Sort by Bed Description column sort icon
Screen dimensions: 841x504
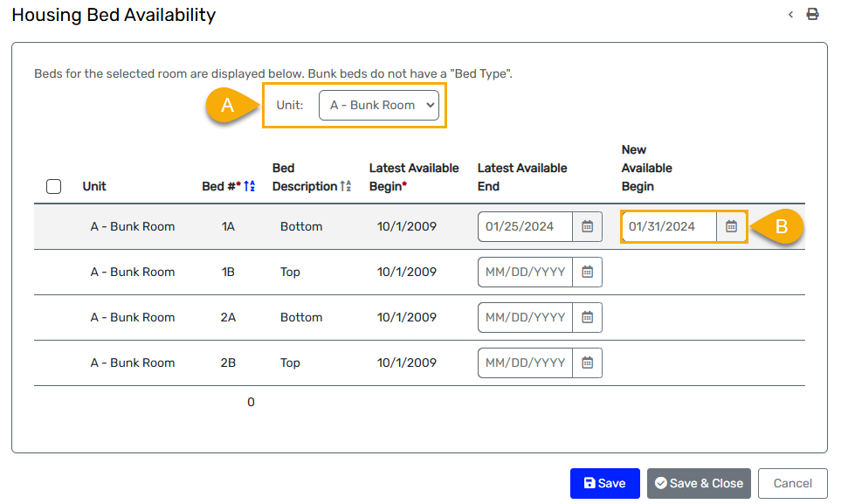point(346,186)
